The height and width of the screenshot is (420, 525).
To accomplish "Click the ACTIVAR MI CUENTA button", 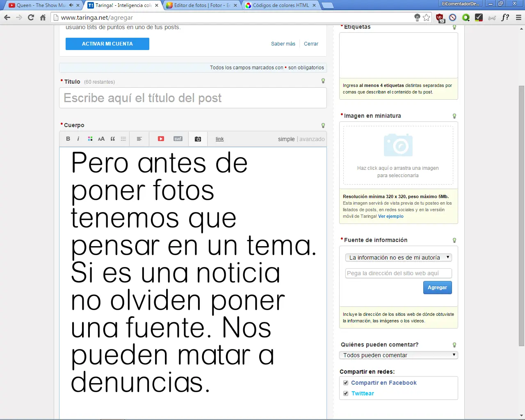I will pos(107,44).
